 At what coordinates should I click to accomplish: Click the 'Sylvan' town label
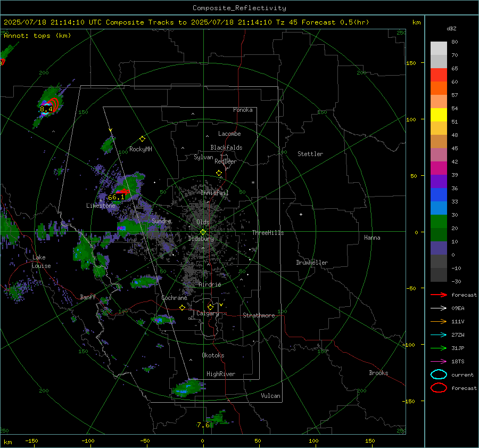click(203, 157)
